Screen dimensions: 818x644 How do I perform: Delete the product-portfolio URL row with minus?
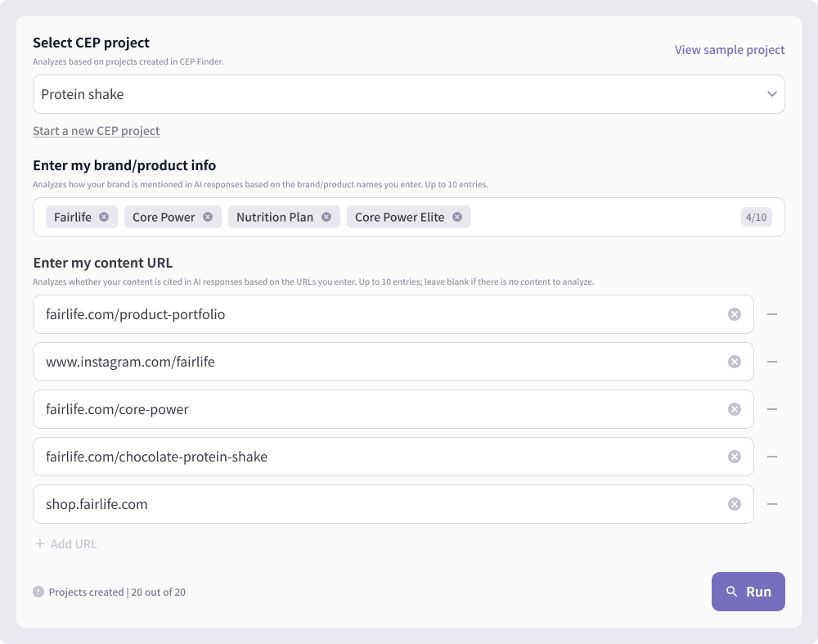coord(772,314)
